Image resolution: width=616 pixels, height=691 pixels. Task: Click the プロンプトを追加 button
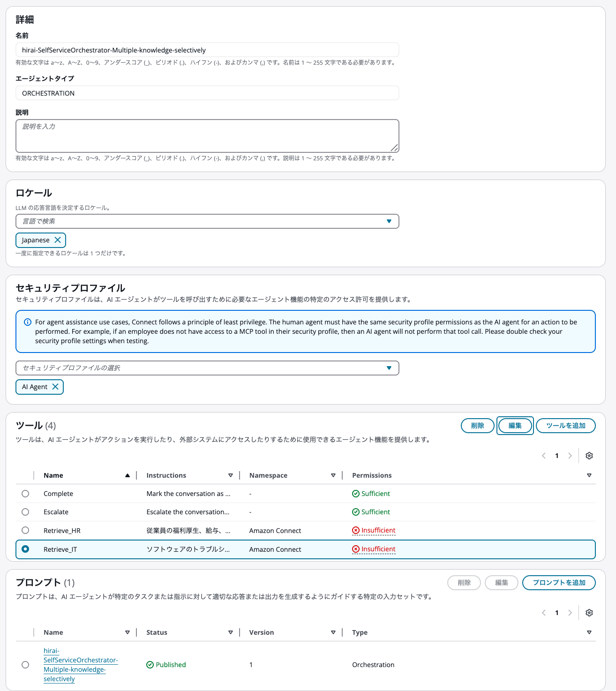pos(559,583)
